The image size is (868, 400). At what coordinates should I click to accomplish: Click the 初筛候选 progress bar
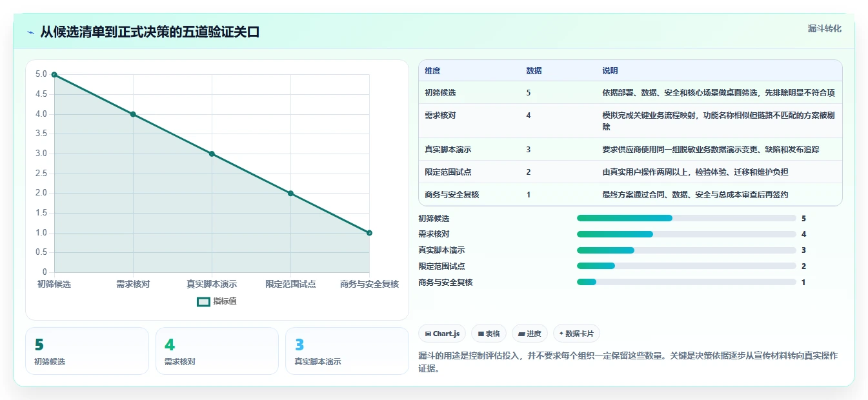[687, 218]
